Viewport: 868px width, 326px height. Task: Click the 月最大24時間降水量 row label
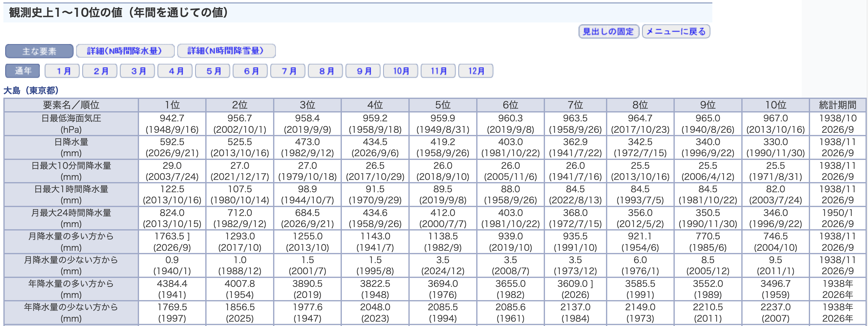[x=71, y=218]
